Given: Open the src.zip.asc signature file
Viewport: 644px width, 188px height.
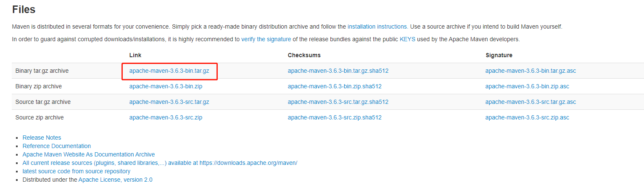Looking at the screenshot, I should pos(527,118).
